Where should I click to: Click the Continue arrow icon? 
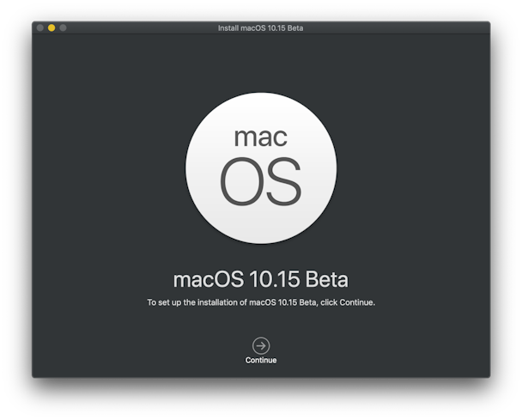click(x=261, y=346)
